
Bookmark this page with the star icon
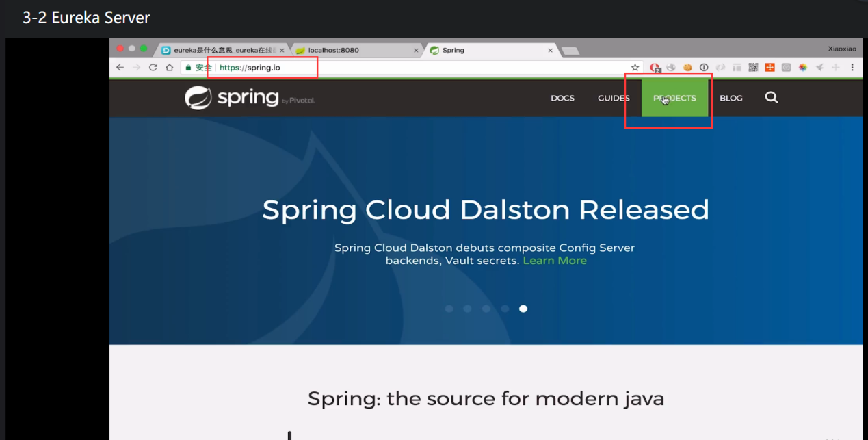(x=635, y=68)
